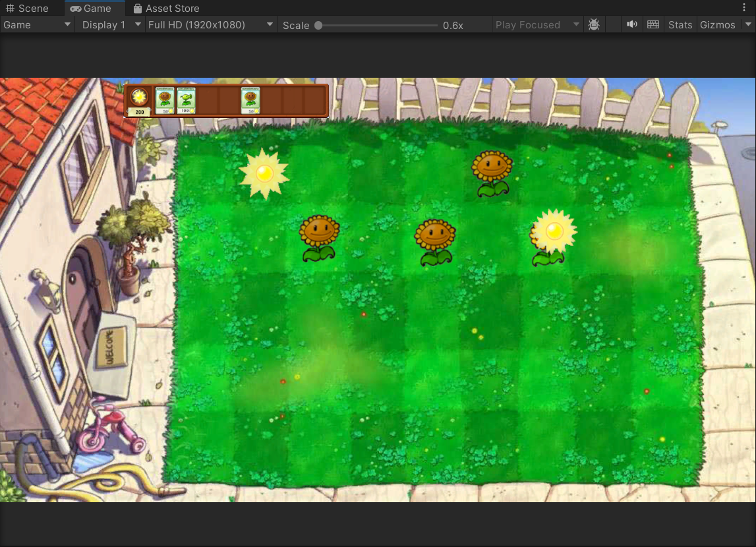756x547 pixels.
Task: Open the Play Focused dropdown
Action: point(537,25)
